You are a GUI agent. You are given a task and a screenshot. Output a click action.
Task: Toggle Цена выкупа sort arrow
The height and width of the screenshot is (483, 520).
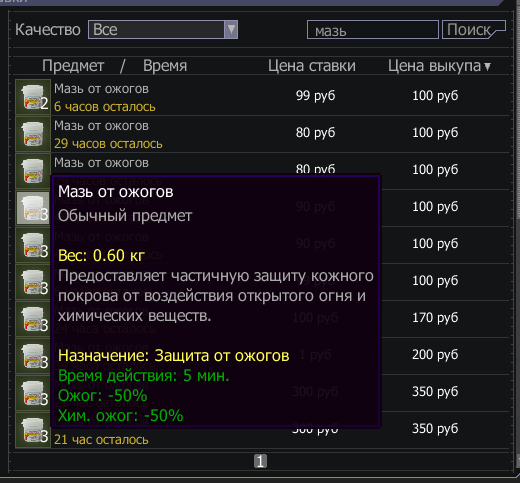tap(487, 67)
